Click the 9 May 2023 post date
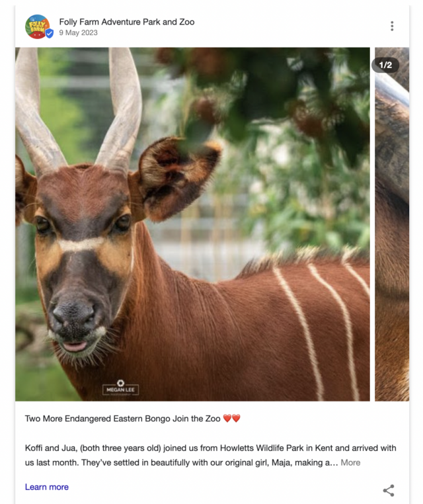 tap(78, 33)
